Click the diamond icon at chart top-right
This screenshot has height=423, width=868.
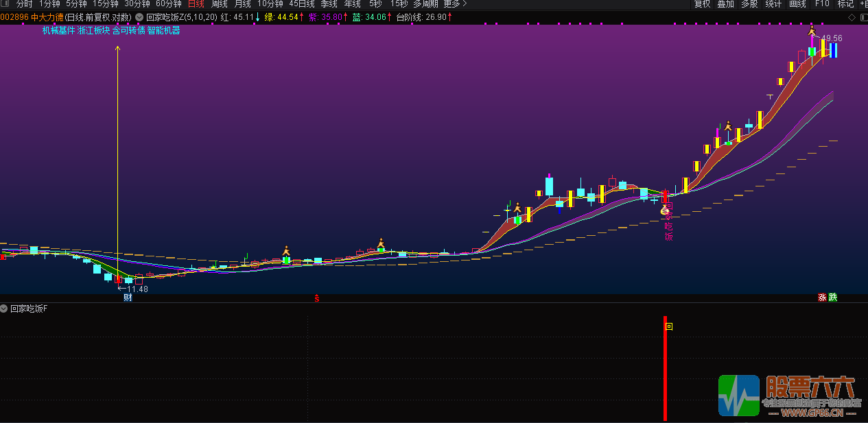click(x=852, y=17)
